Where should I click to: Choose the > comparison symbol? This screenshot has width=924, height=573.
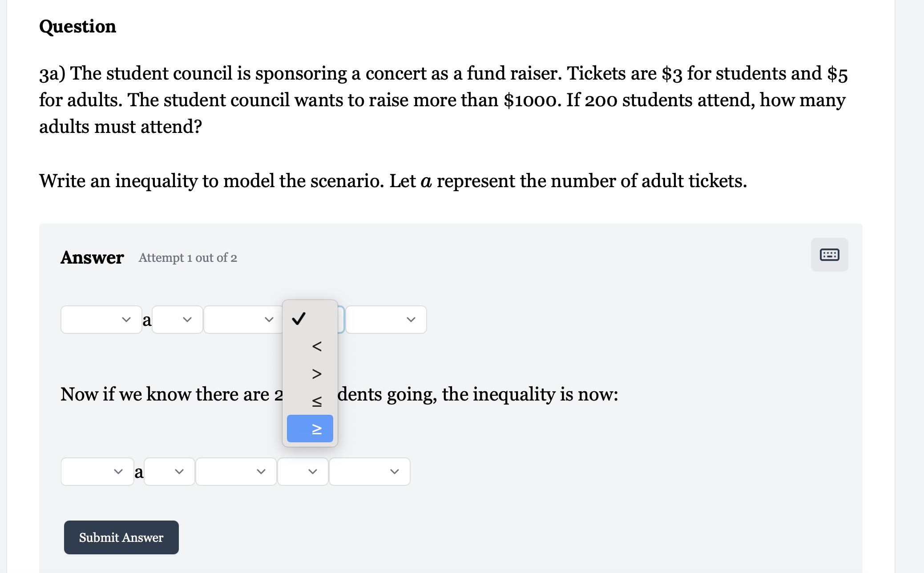[x=316, y=374]
